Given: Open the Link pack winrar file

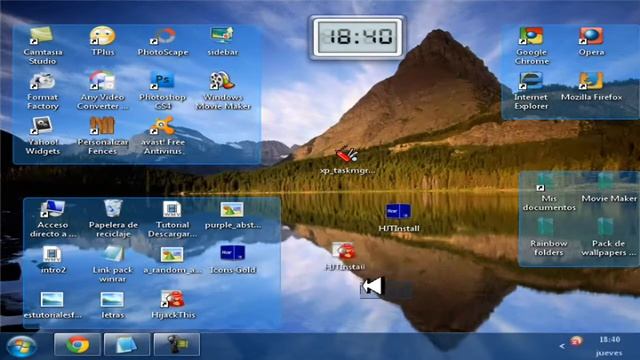Looking at the screenshot, I should (113, 264).
